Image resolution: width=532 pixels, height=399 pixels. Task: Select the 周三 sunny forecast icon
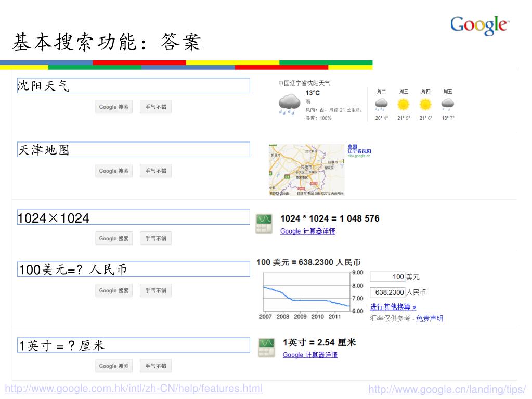pyautogui.click(x=404, y=104)
